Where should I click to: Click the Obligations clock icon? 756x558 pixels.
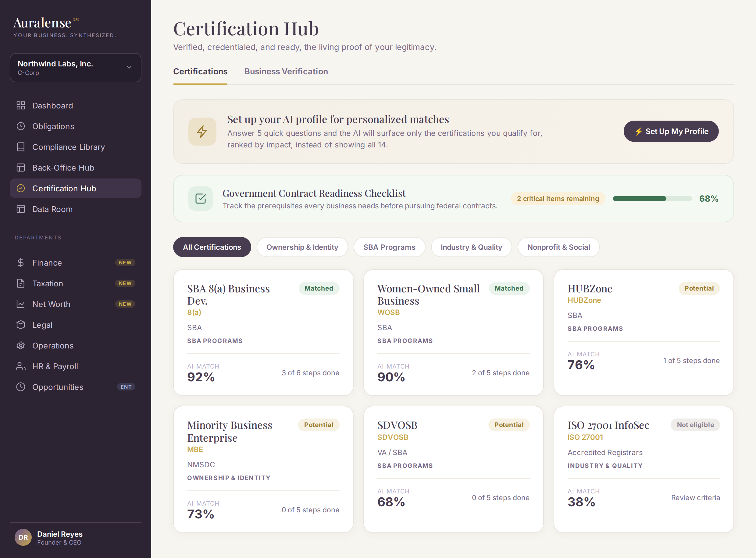[21, 126]
